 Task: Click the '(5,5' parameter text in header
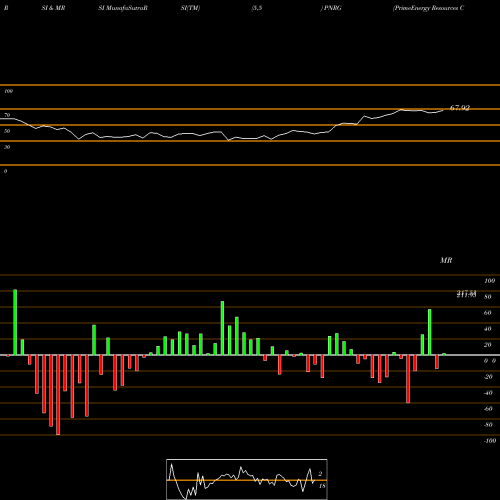click(x=257, y=8)
